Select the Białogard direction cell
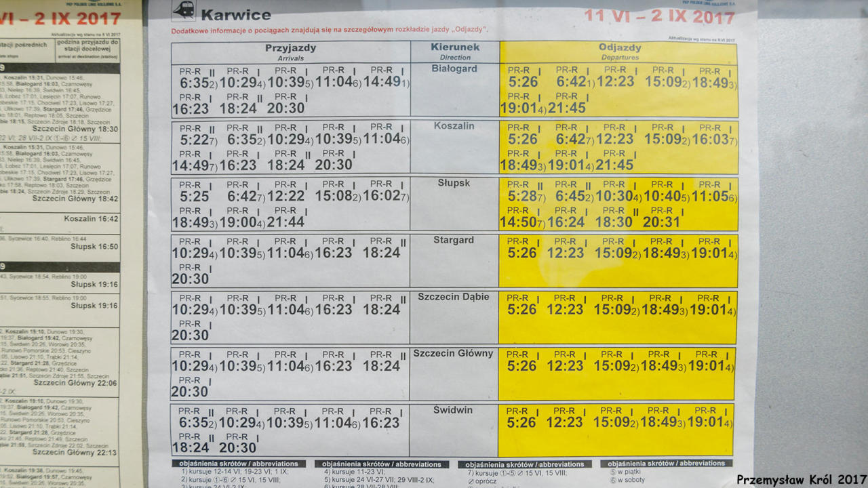This screenshot has height=488, width=868. [x=454, y=69]
